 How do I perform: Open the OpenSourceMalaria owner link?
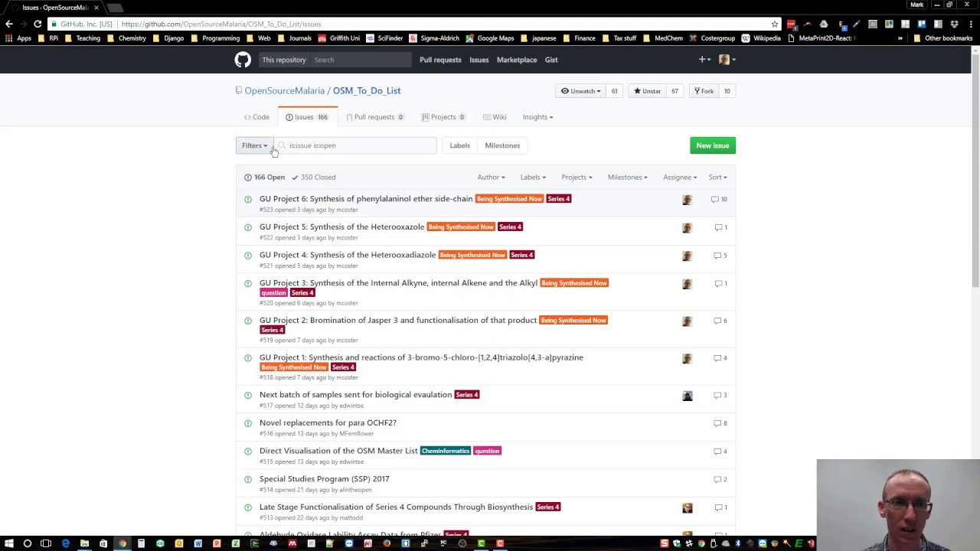(x=285, y=90)
